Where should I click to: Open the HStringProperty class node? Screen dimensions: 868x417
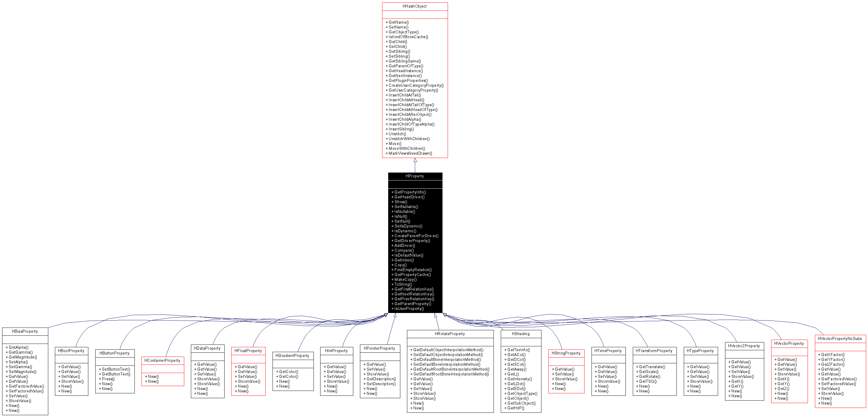click(566, 371)
